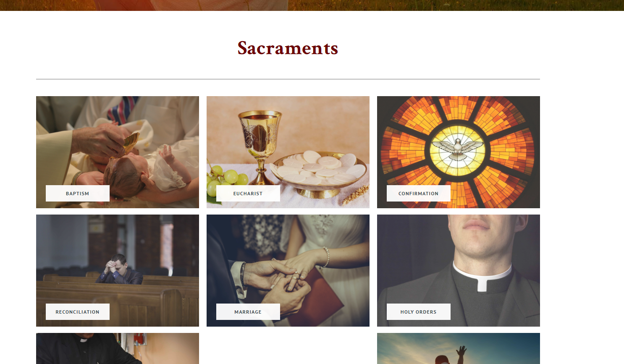Click the banner image strip at the top
Screen dimensions: 624x364
pyautogui.click(x=312, y=5)
